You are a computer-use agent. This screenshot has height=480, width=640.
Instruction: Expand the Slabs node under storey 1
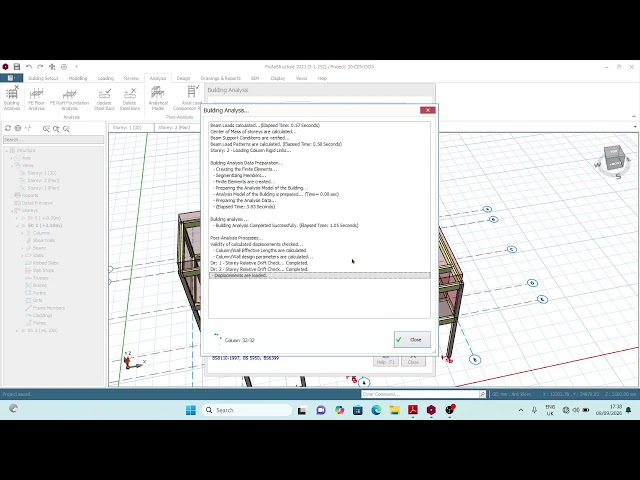[22, 256]
